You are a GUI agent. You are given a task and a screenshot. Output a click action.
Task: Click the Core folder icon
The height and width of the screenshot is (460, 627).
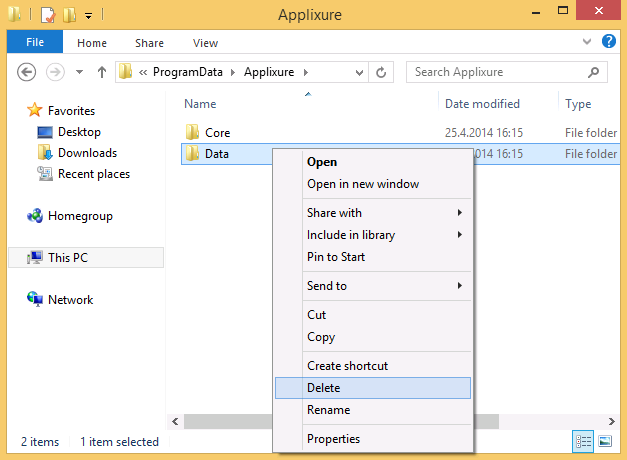(x=192, y=132)
